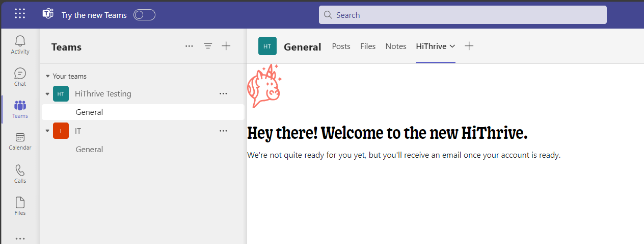
Task: Open Teams panel more options ellipsis
Action: (189, 46)
